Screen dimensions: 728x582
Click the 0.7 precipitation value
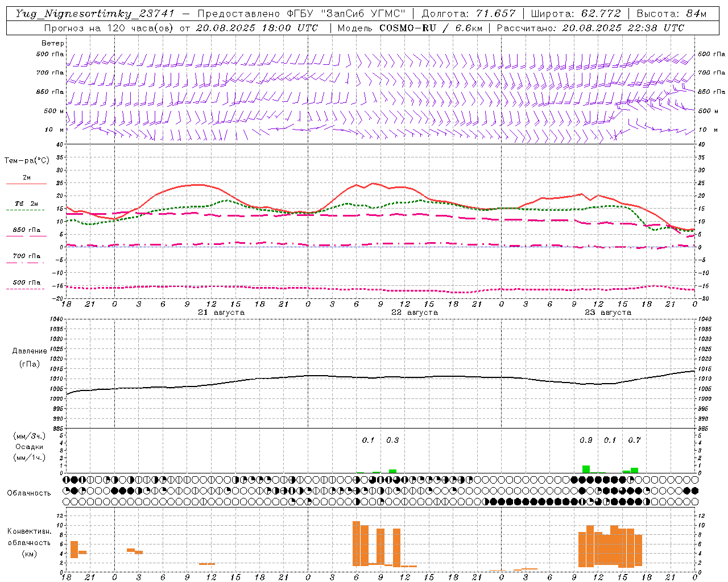coord(634,440)
